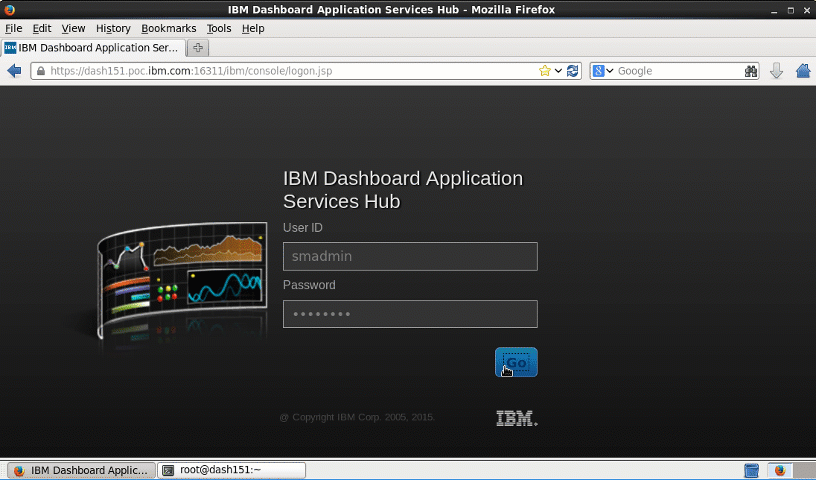816x480 pixels.
Task: Click the 'Password' label text
Action: (309, 285)
